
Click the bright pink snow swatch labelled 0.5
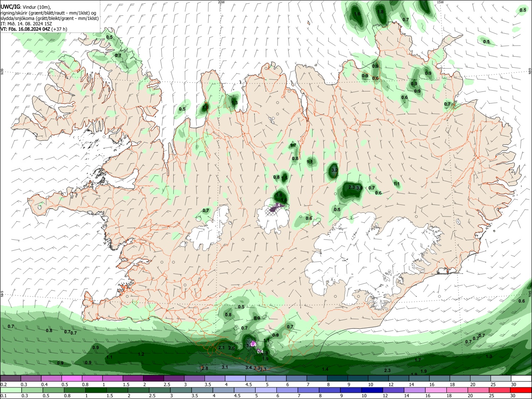(72, 378)
